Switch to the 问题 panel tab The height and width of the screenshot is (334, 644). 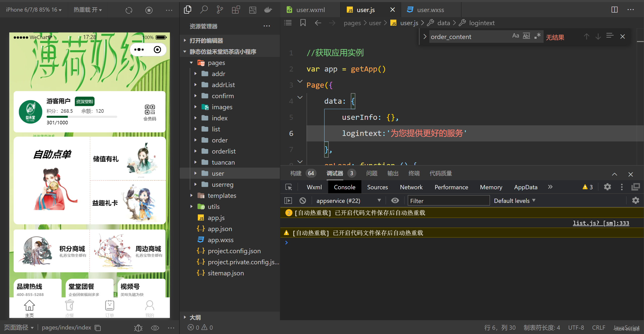(x=372, y=173)
